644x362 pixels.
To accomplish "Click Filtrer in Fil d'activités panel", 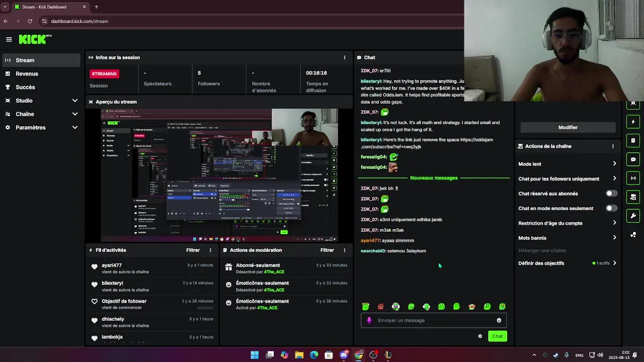I will coord(193,250).
